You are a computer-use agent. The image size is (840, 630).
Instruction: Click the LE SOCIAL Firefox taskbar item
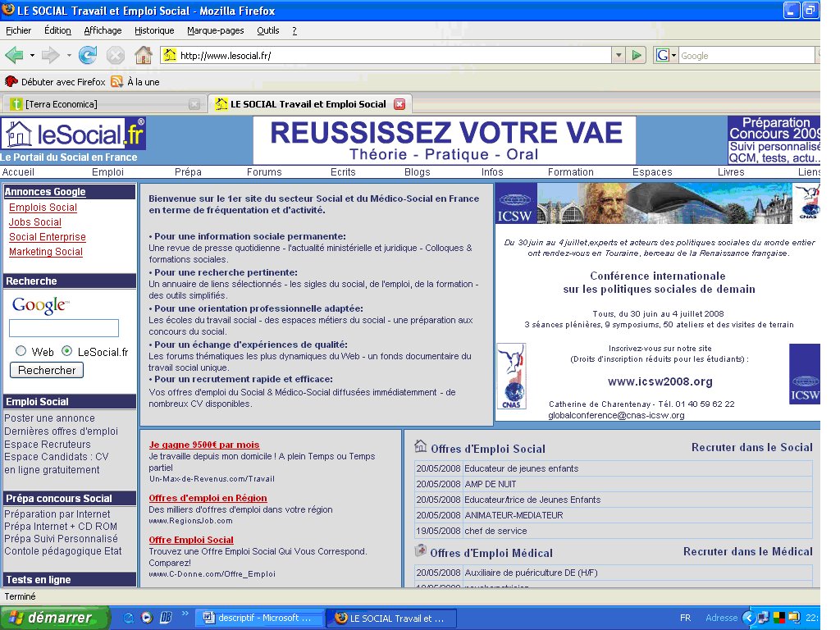point(391,619)
